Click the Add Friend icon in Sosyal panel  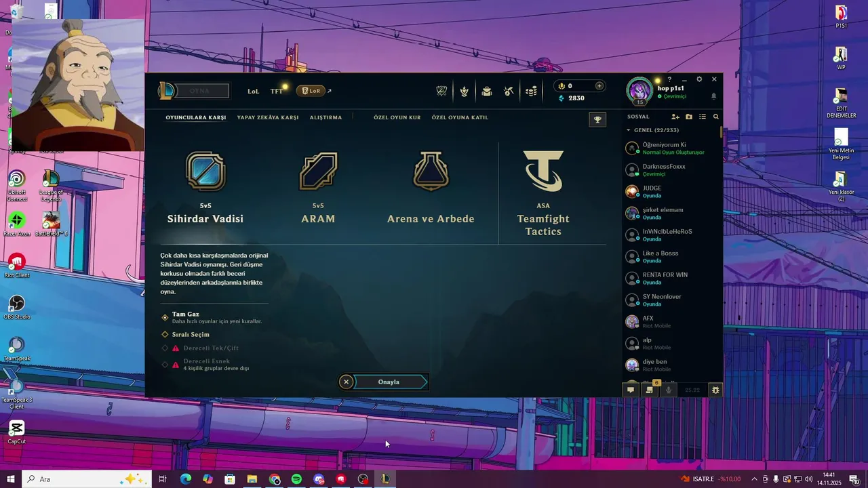675,117
